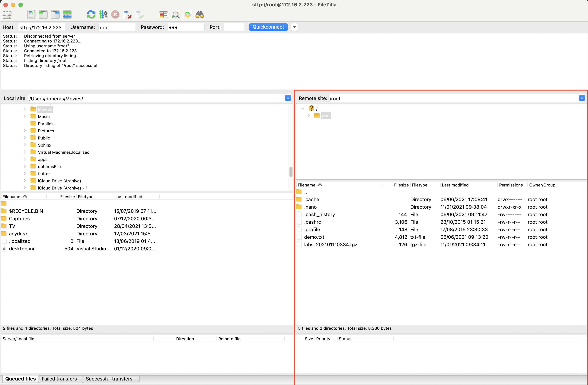
Task: Select Parallels folder in local tree
Action: [46, 124]
